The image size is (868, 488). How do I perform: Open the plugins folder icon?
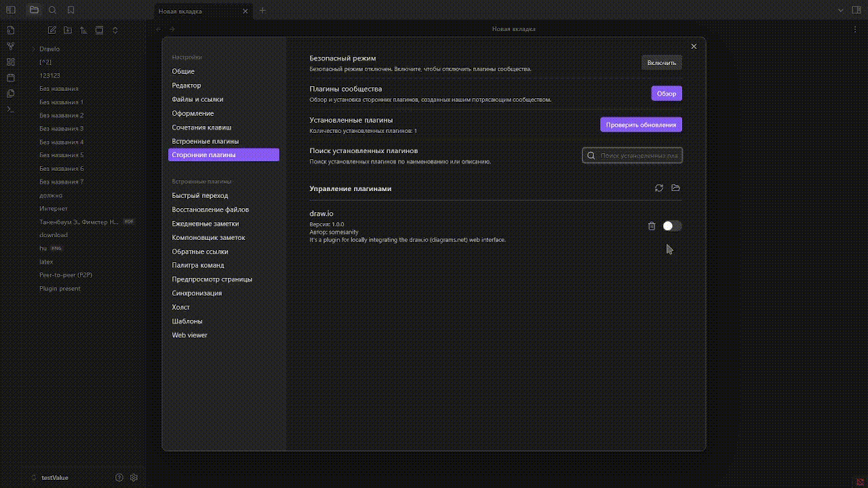(675, 188)
